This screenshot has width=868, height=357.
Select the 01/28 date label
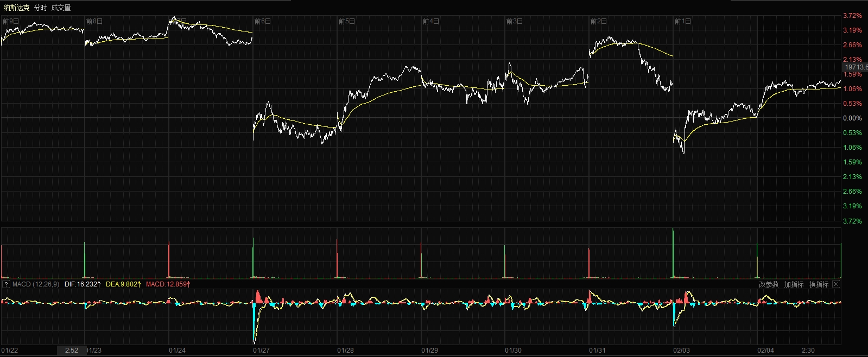tap(346, 350)
